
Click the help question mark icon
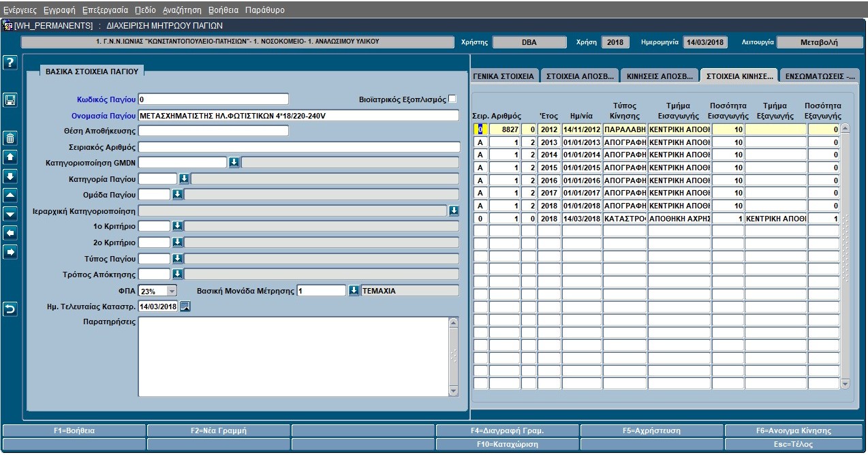tap(10, 63)
